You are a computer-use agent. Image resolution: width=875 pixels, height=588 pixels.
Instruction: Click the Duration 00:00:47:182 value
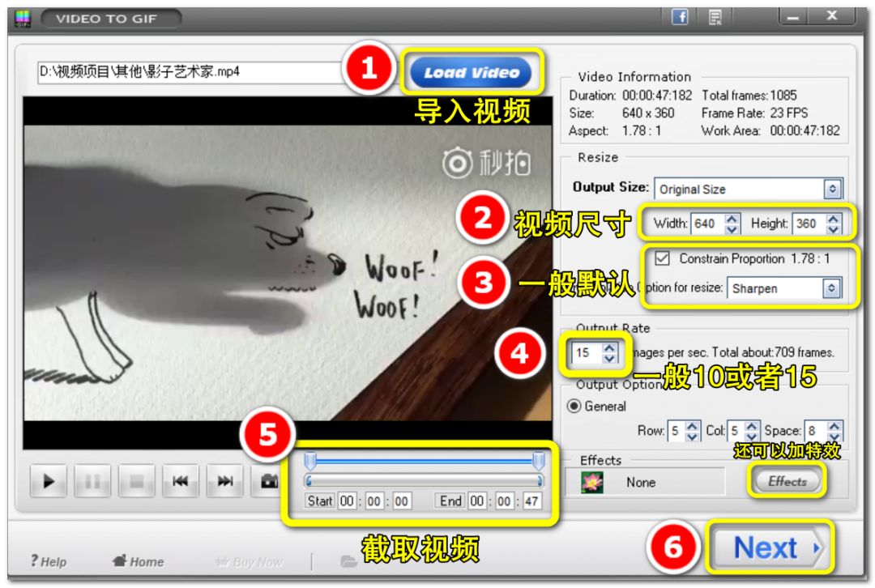[x=657, y=96]
